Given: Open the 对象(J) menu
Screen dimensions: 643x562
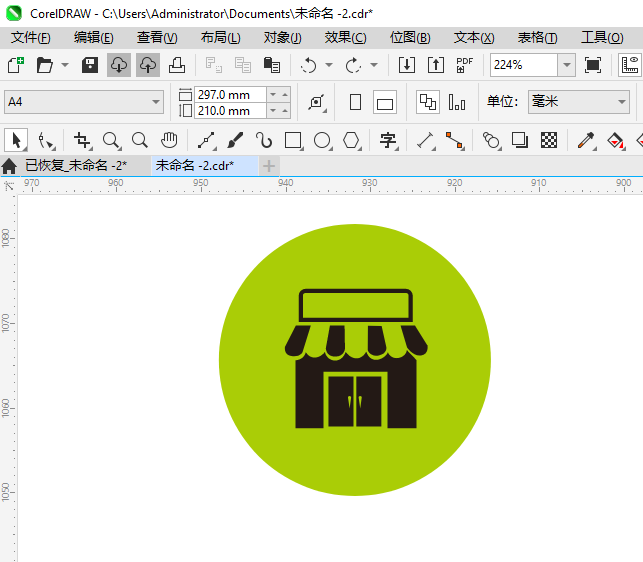Looking at the screenshot, I should (x=283, y=38).
